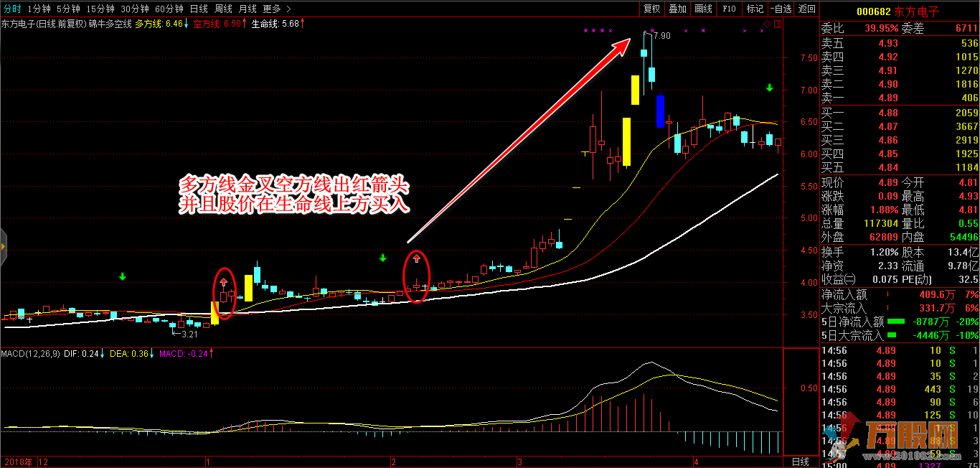Click the tall blue candlestick near the peak
The image size is (980, 468).
point(660,111)
